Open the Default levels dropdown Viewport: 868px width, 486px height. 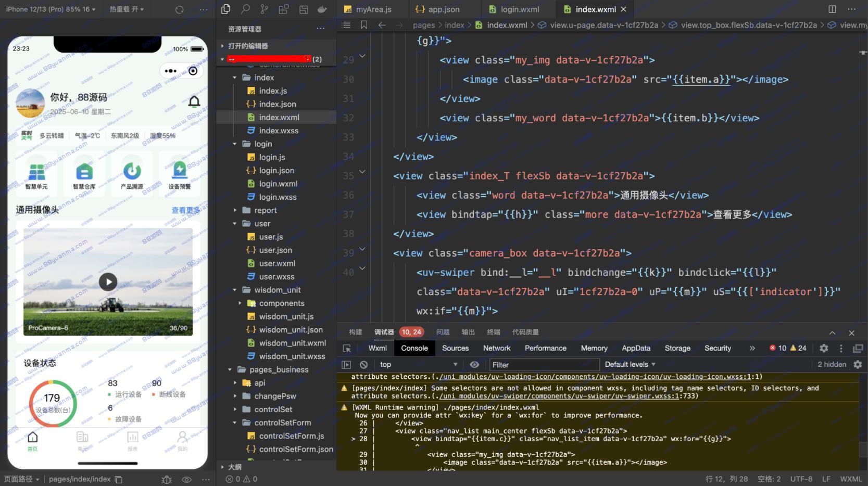(x=630, y=365)
